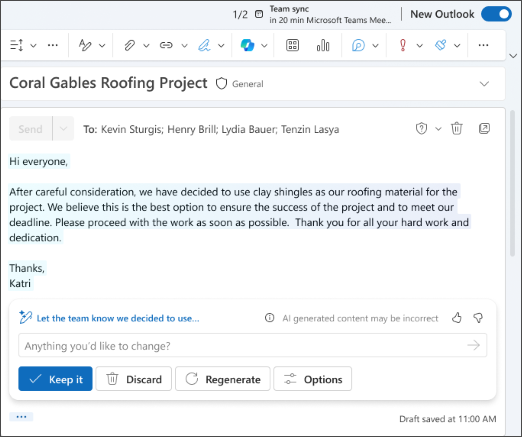Expand the conversation header chevron
The image size is (522, 437).
(x=484, y=84)
